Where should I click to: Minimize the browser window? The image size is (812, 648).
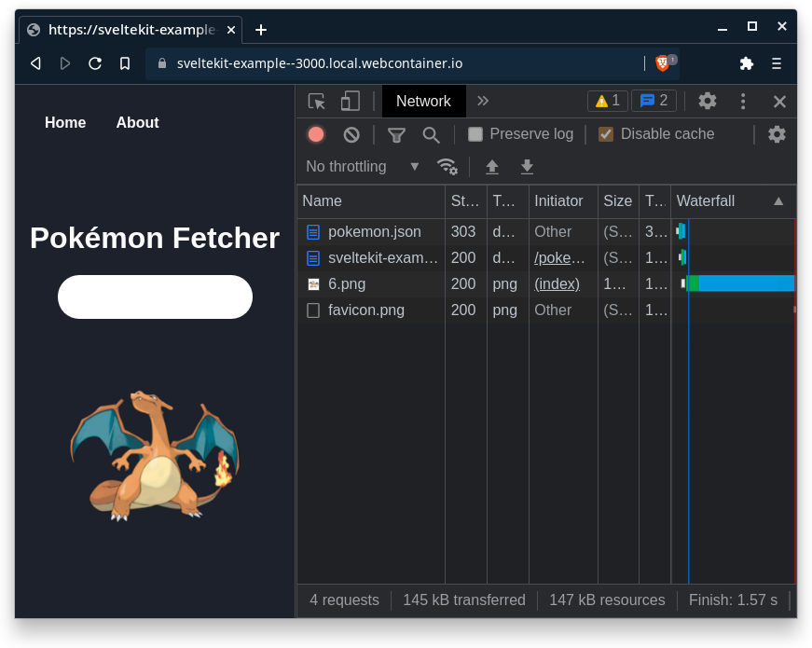pos(723,30)
